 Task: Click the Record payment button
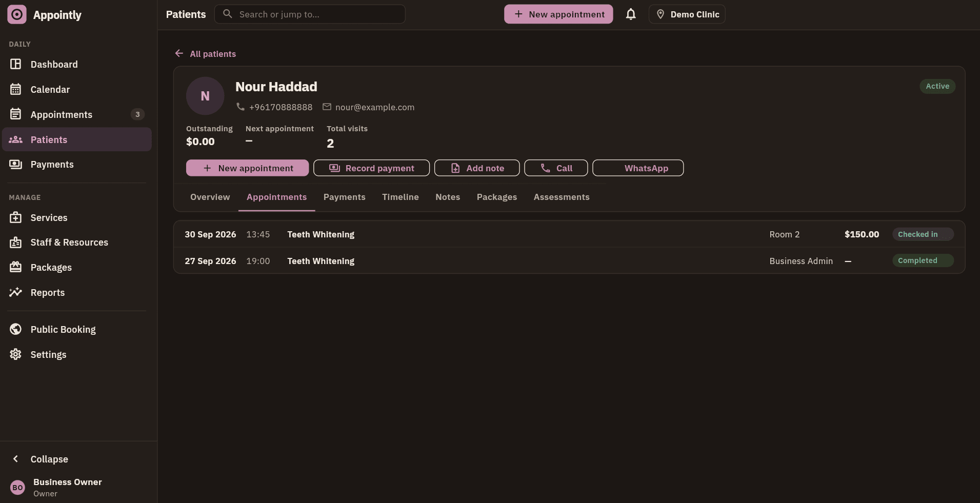(x=371, y=168)
